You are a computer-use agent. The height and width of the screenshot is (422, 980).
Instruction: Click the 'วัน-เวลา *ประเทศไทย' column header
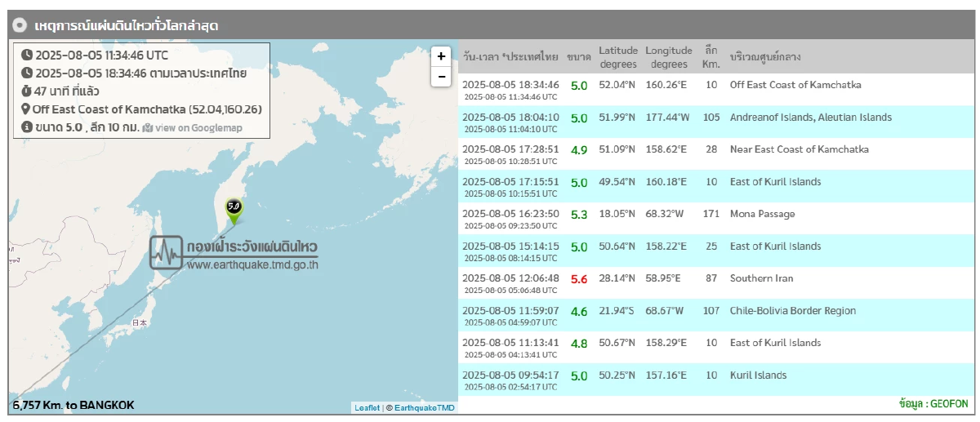[x=510, y=57]
